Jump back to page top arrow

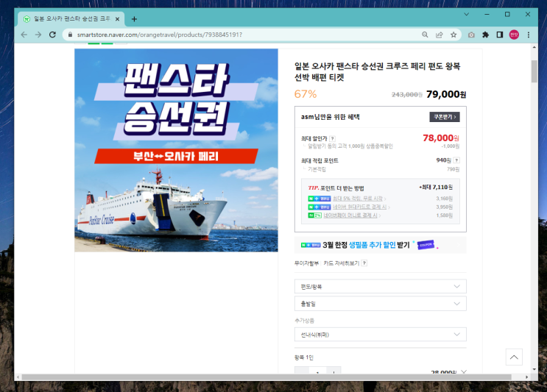click(x=514, y=357)
